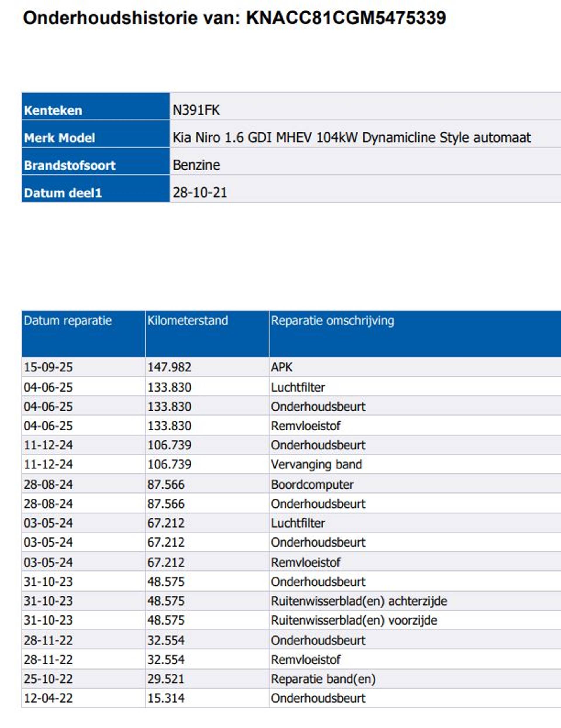Click the 29.521 kilometerstand value
This screenshot has width=561, height=728.
tap(166, 679)
